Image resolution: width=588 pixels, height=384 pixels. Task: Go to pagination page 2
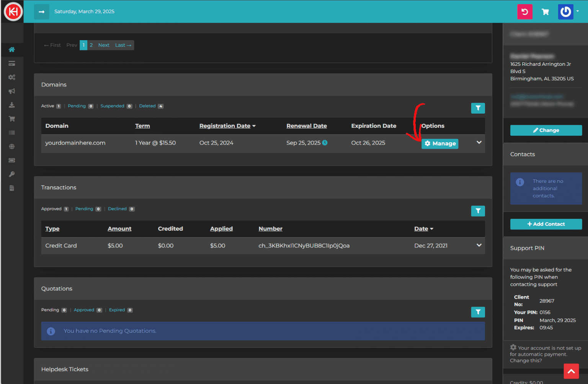pyautogui.click(x=91, y=45)
